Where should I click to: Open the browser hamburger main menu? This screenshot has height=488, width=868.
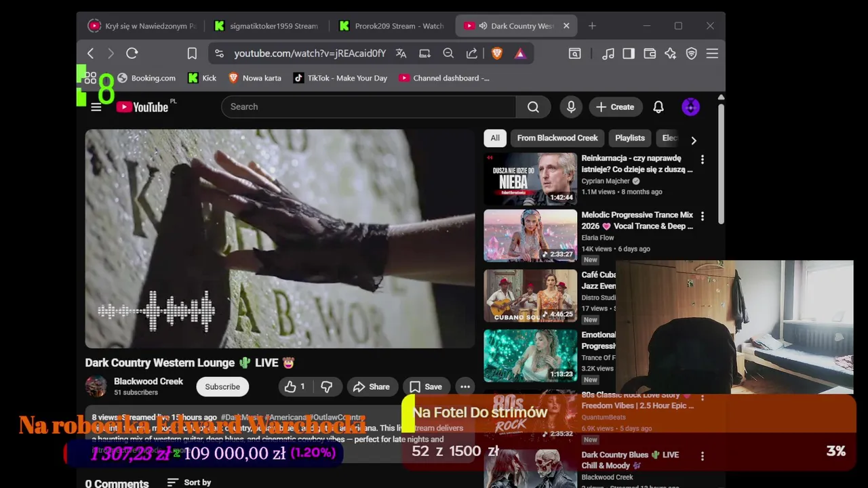pos(712,54)
